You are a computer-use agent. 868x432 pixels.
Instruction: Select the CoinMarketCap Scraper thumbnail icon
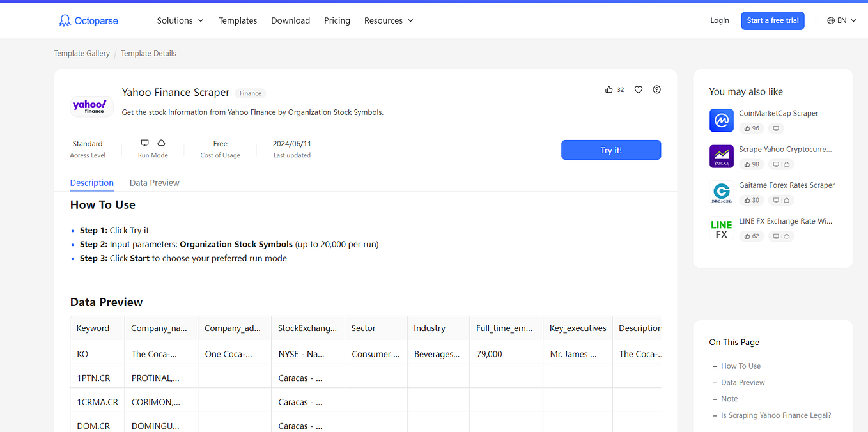(721, 120)
